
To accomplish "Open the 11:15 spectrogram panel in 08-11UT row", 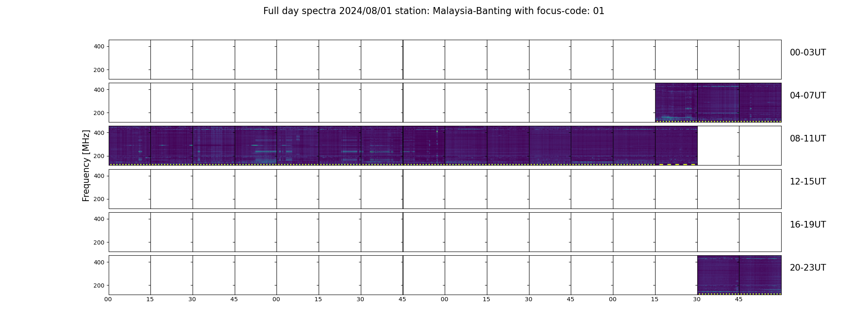I will pyautogui.click(x=676, y=146).
